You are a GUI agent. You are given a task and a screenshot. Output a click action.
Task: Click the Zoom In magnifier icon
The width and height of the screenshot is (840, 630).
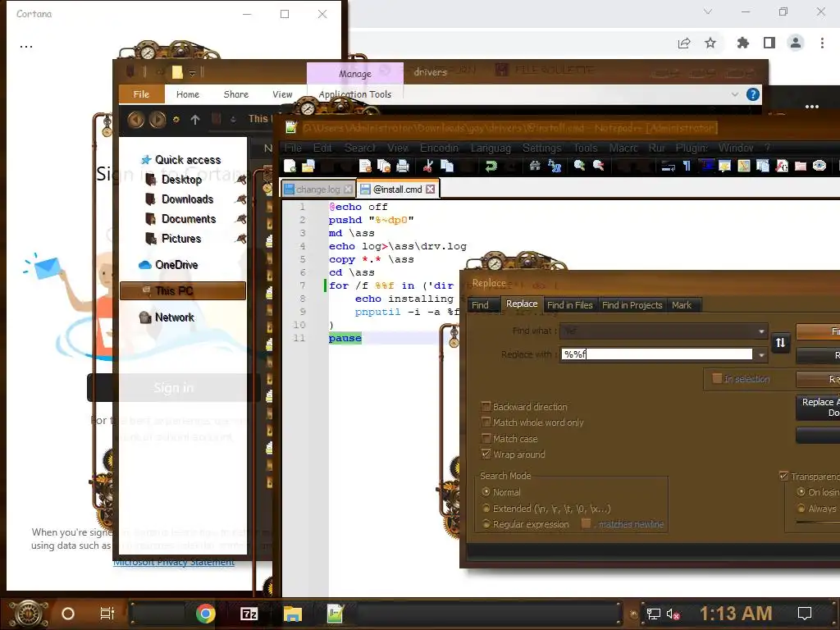click(579, 166)
